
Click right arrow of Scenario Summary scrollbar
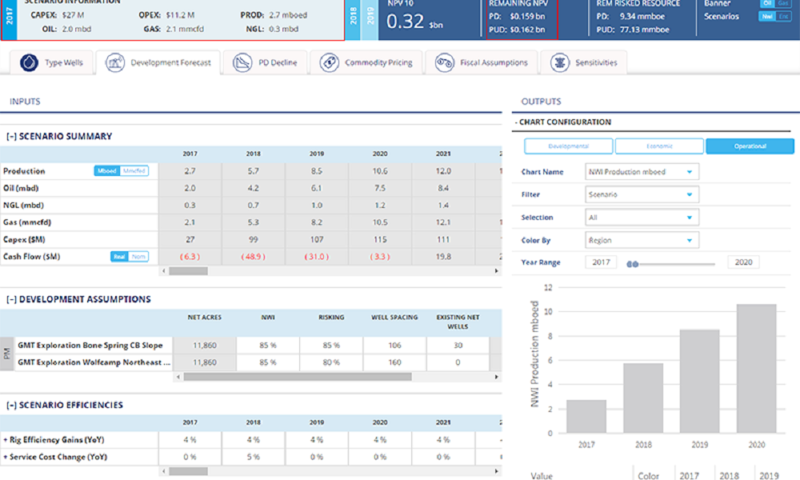pyautogui.click(x=496, y=271)
